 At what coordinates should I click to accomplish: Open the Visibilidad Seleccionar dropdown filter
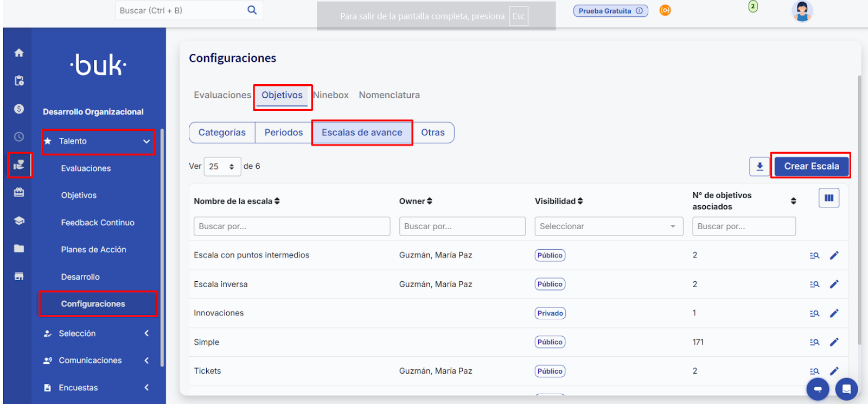tap(608, 226)
